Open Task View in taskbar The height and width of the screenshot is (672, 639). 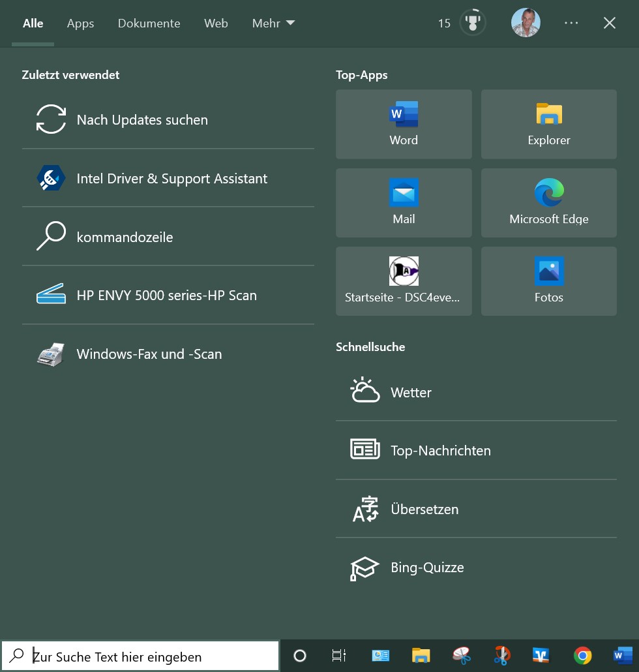point(339,655)
